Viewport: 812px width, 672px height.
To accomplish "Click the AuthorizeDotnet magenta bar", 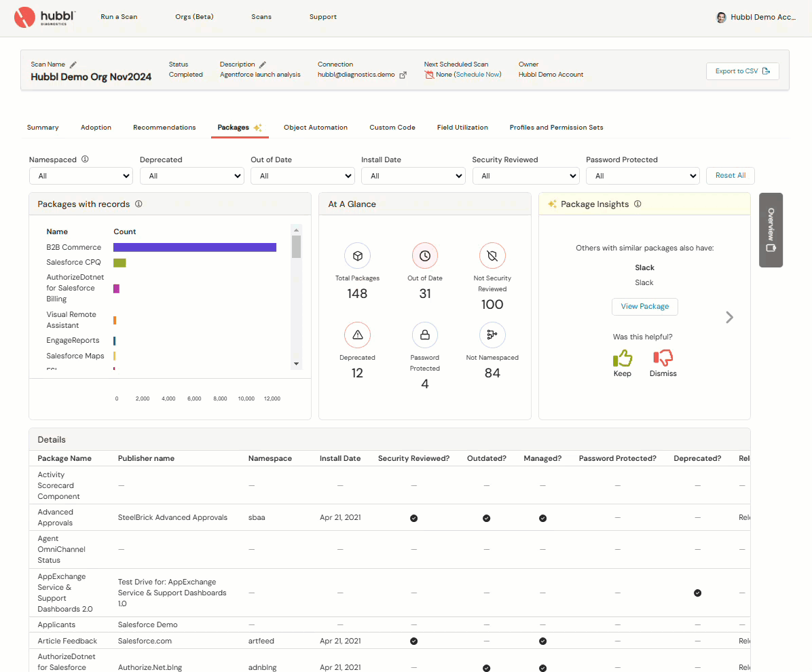I will [117, 288].
